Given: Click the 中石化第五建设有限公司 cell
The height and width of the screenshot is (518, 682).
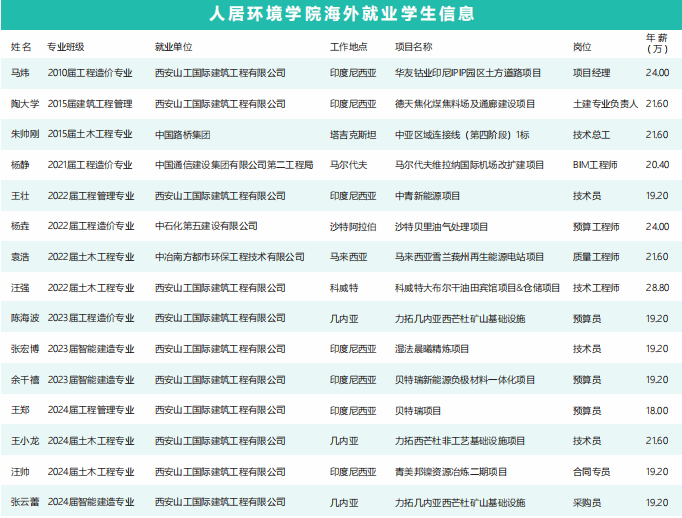Looking at the screenshot, I should [206, 226].
